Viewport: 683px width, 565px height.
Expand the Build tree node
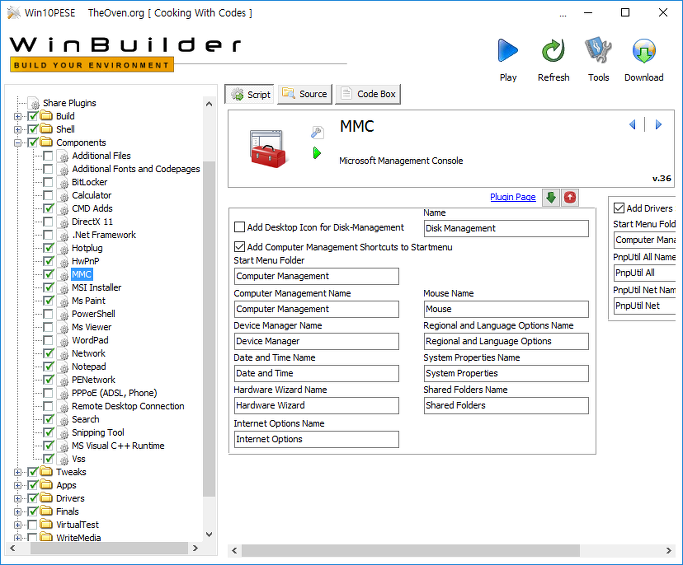coord(18,116)
